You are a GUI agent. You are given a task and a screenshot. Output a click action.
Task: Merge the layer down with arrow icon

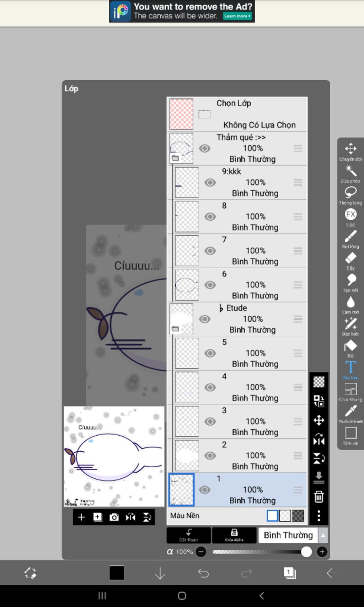(x=319, y=478)
